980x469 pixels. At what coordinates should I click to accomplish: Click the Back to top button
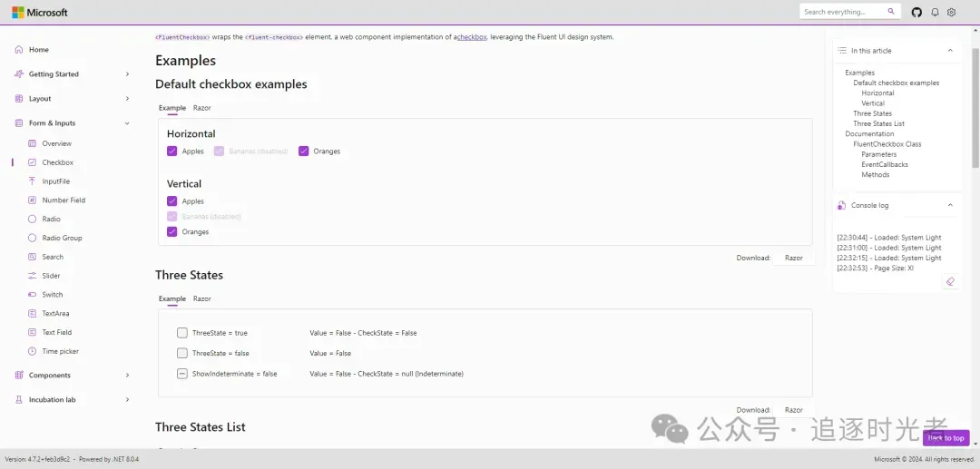[946, 438]
